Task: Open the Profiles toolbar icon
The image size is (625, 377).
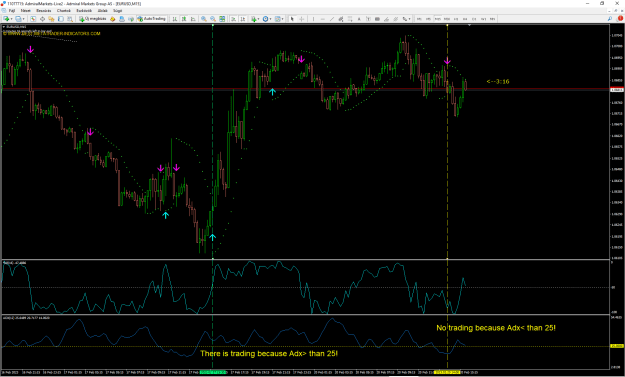Action: pyautogui.click(x=18, y=19)
